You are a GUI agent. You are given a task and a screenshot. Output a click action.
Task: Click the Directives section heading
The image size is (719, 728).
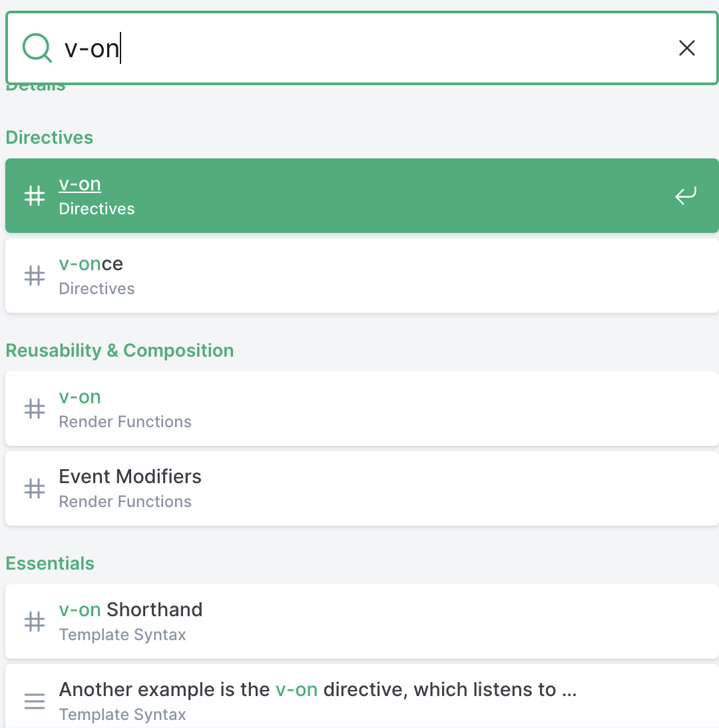coord(49,137)
